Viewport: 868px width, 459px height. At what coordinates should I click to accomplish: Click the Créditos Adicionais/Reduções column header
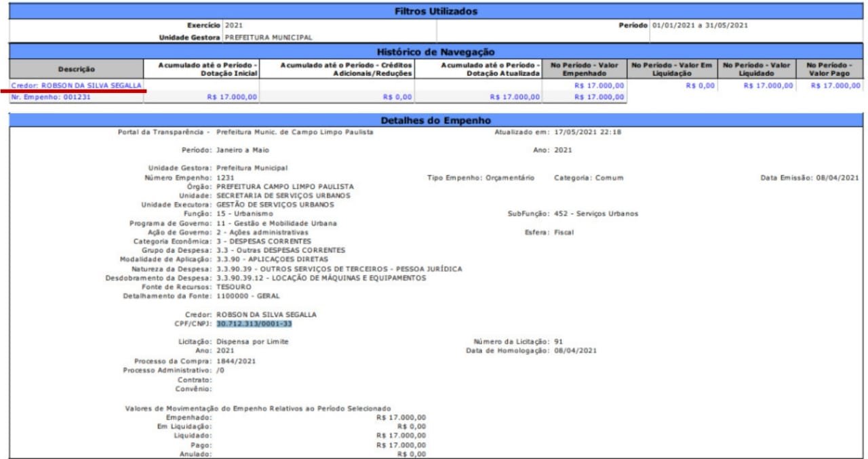(338, 69)
